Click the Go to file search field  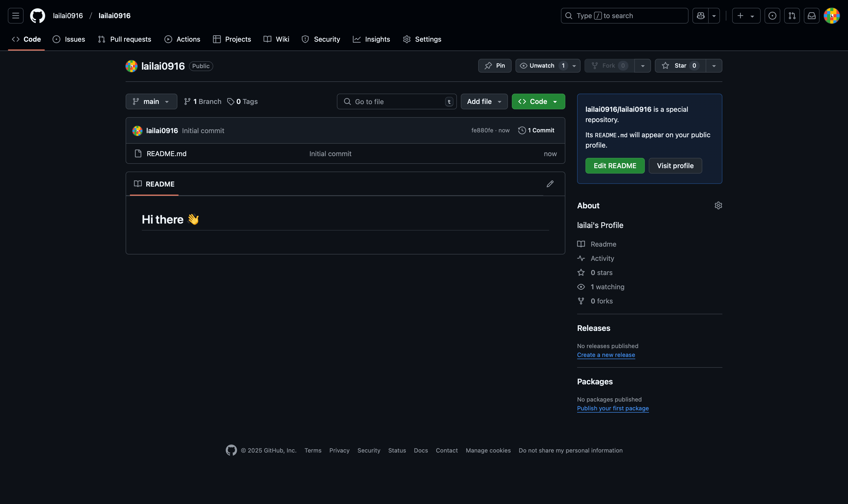[396, 101]
